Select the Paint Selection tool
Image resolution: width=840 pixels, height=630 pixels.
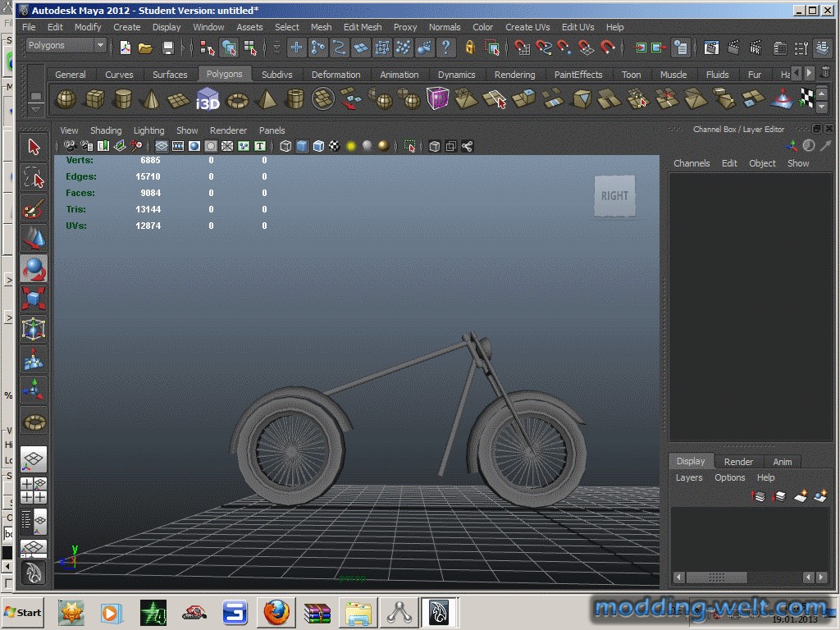coord(34,208)
